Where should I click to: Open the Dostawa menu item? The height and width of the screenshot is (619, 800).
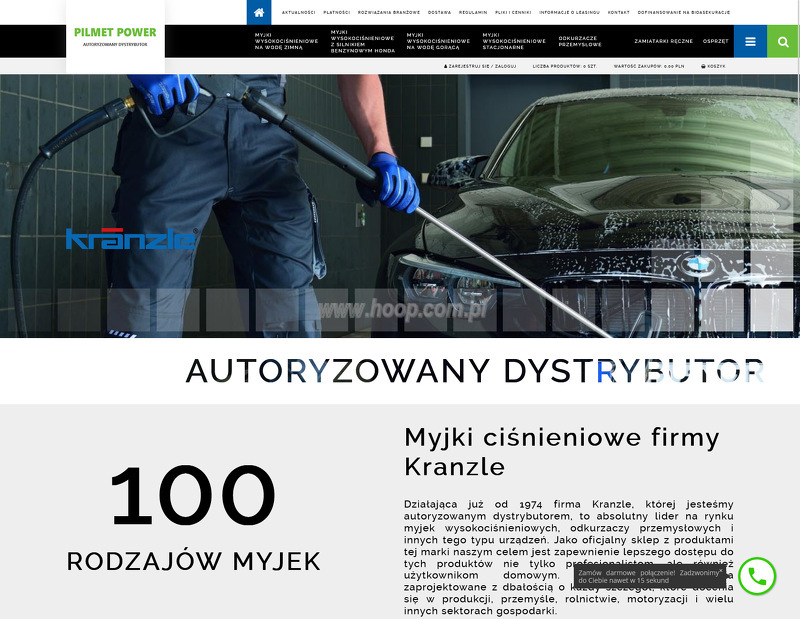tap(439, 12)
